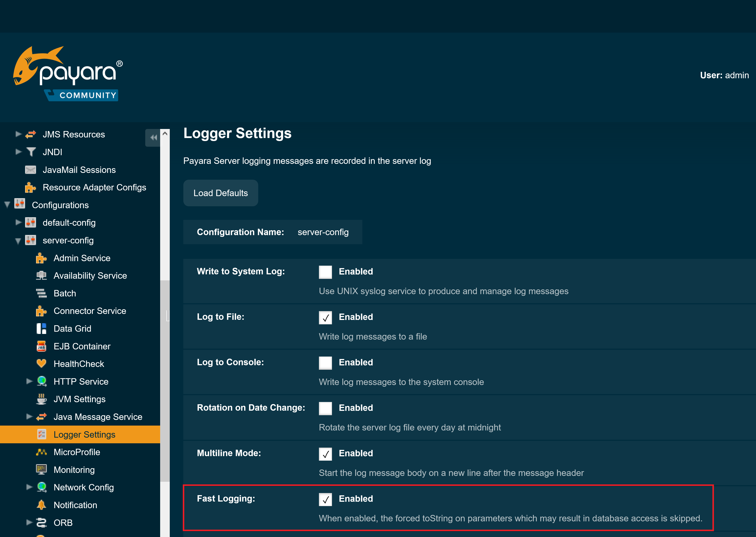The image size is (756, 537).
Task: Open the JVM Settings coffee cup icon
Action: click(42, 399)
